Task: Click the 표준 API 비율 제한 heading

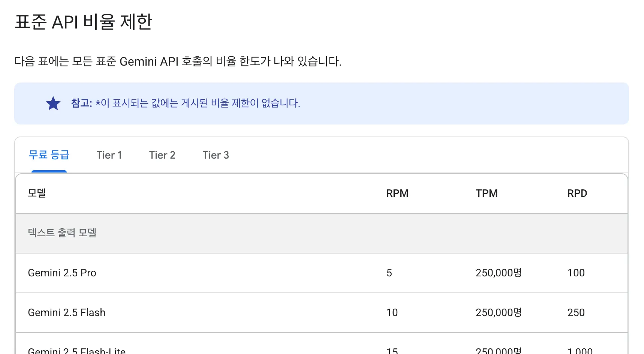Action: (84, 22)
